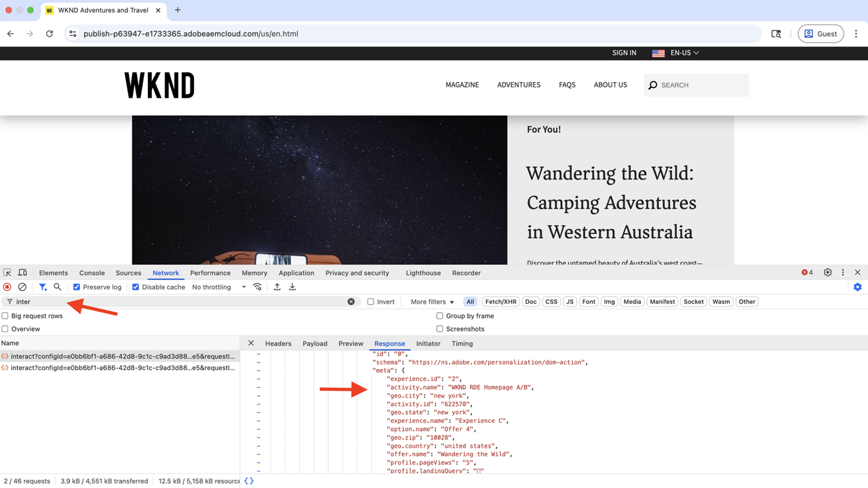Screen dimensions: 868x488
Task: Check the Overview option
Action: pyautogui.click(x=5, y=329)
